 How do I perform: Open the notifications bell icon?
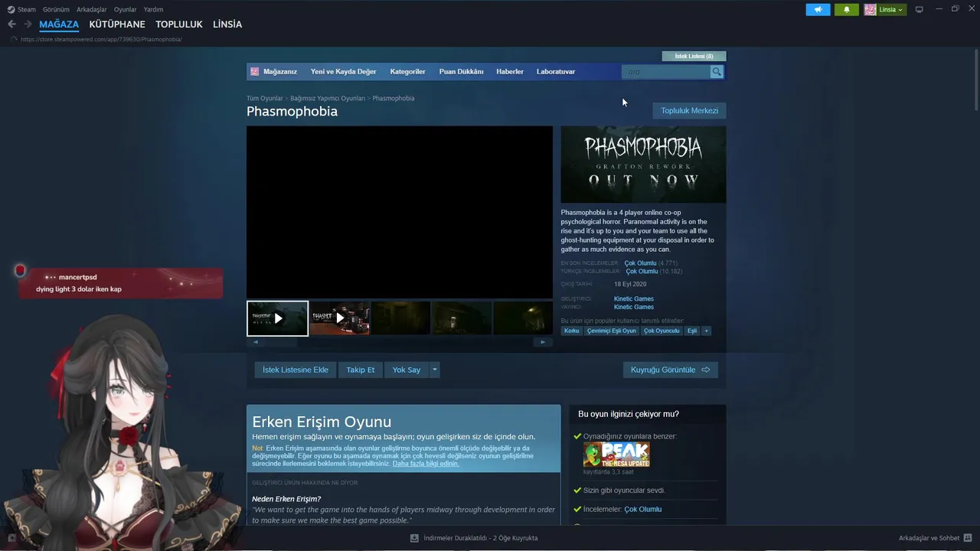[847, 9]
